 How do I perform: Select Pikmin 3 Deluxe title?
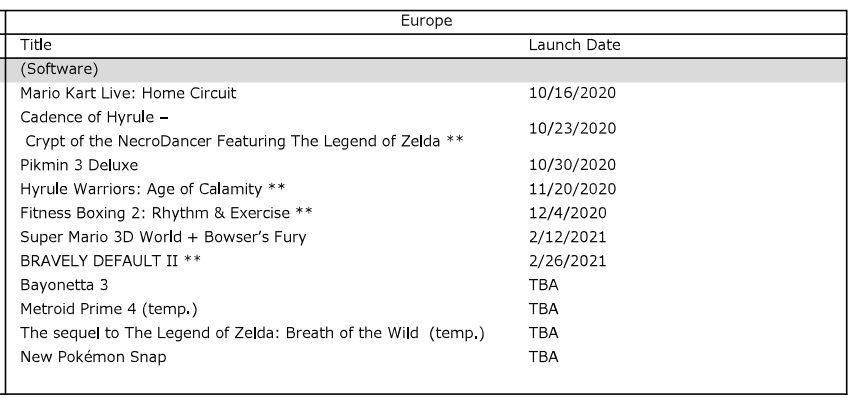click(79, 165)
